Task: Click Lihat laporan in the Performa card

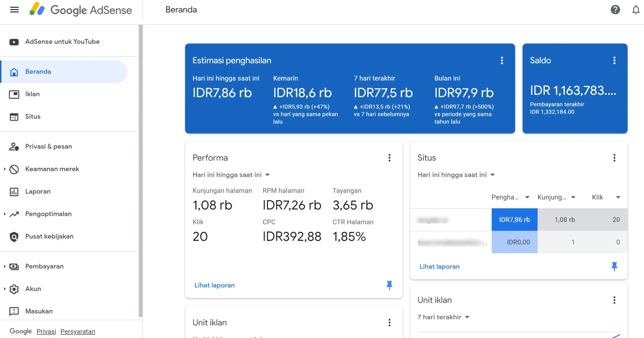Action: pos(214,285)
